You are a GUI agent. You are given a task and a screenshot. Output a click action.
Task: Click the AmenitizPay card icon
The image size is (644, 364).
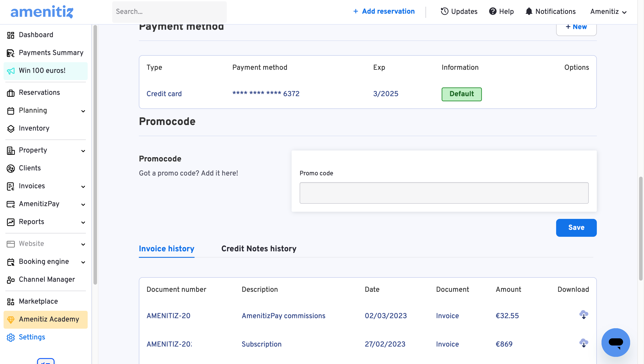click(x=11, y=204)
